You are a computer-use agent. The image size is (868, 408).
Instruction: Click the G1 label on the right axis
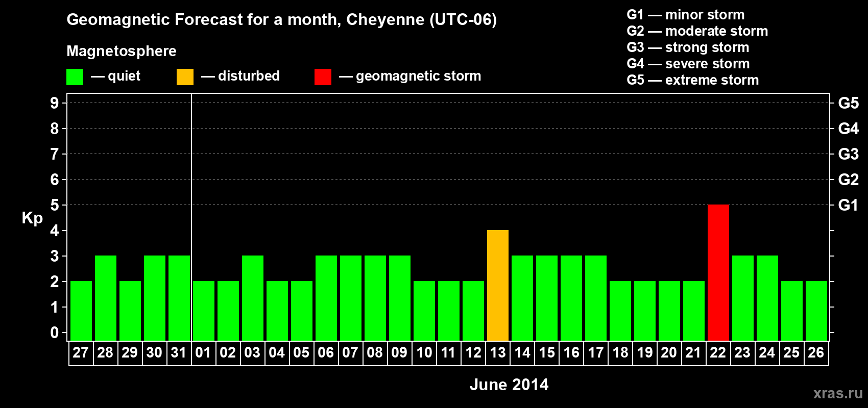coord(848,205)
